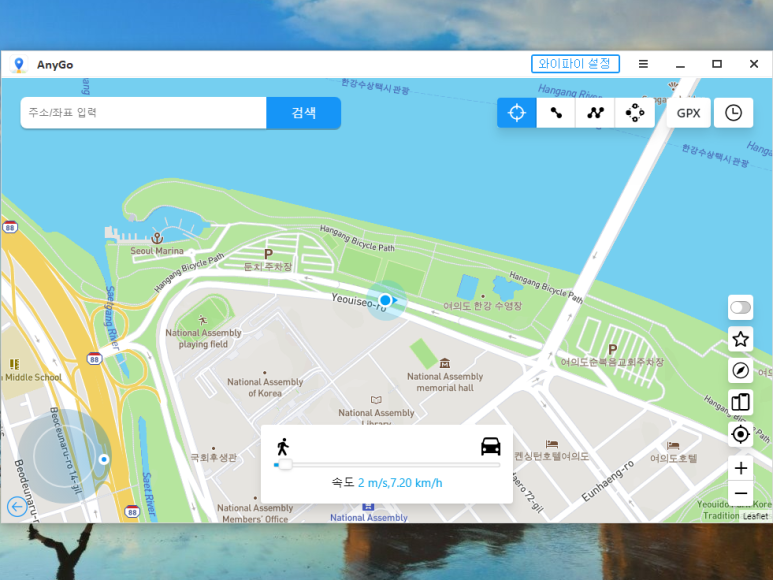This screenshot has height=580, width=773.
Task: Open favorites star icon
Action: (740, 339)
